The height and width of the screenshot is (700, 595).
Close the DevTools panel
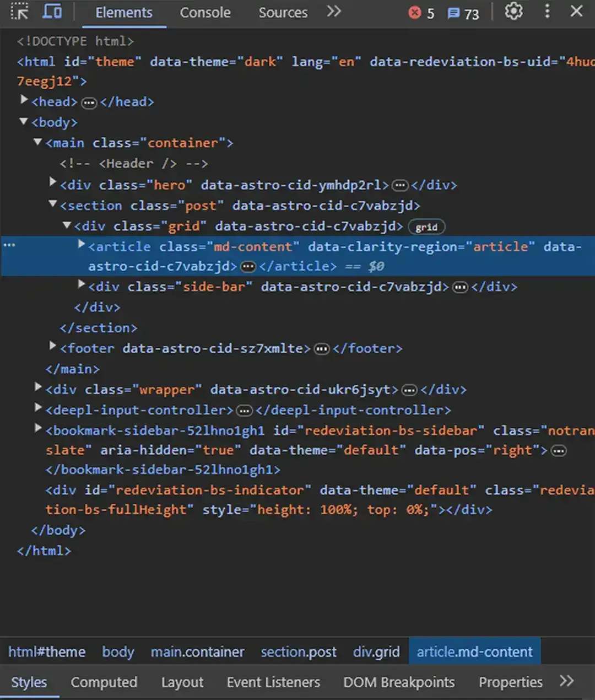click(x=577, y=11)
